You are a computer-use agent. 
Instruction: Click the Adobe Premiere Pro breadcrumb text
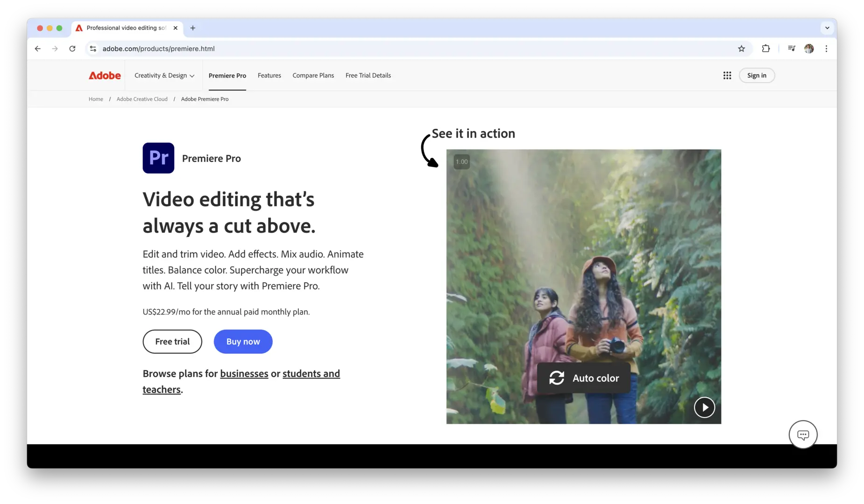tap(205, 99)
